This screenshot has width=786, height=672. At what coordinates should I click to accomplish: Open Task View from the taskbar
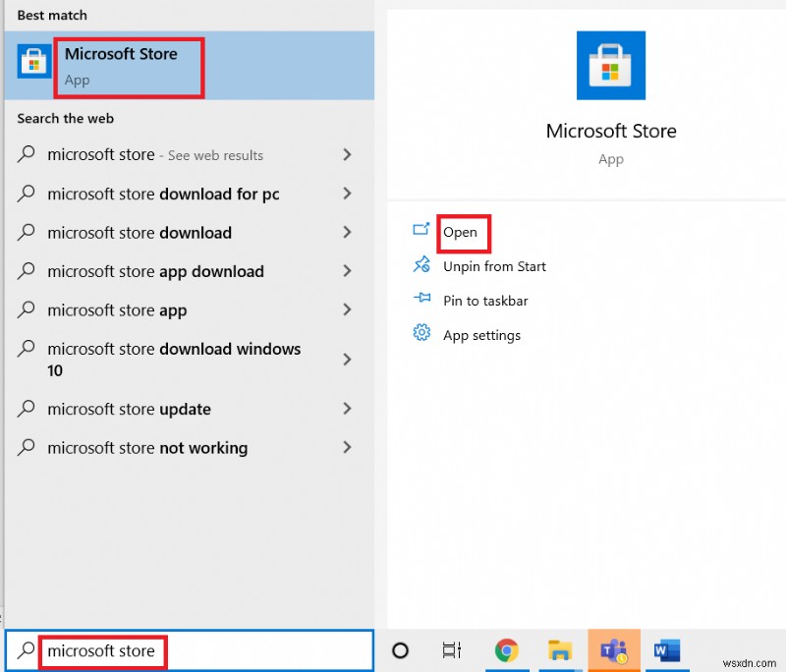[450, 650]
